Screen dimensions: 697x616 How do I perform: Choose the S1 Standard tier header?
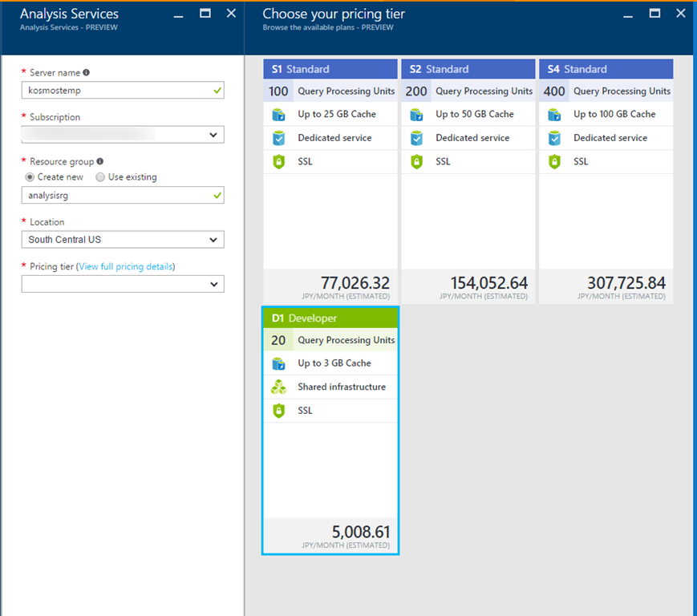point(330,69)
